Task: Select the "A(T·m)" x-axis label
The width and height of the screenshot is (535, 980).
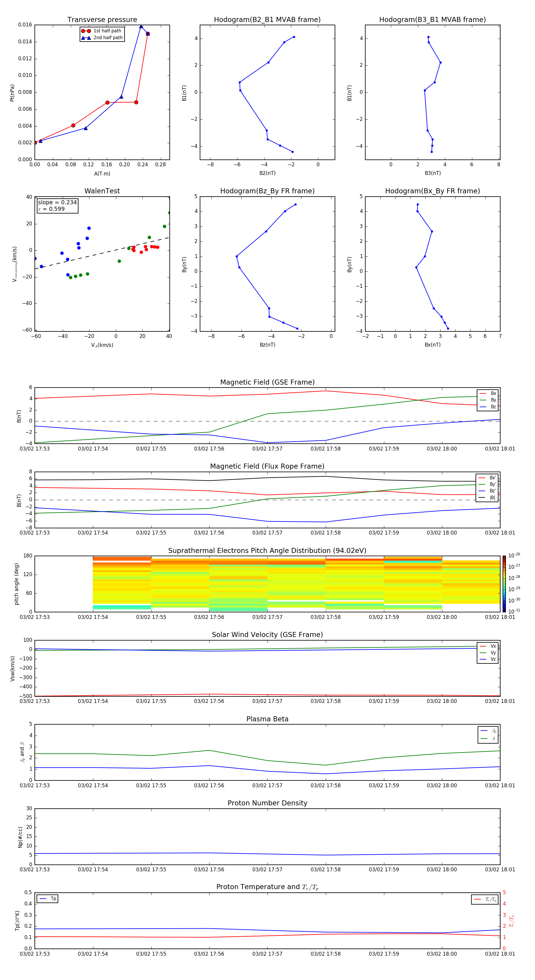Action: pyautogui.click(x=102, y=174)
